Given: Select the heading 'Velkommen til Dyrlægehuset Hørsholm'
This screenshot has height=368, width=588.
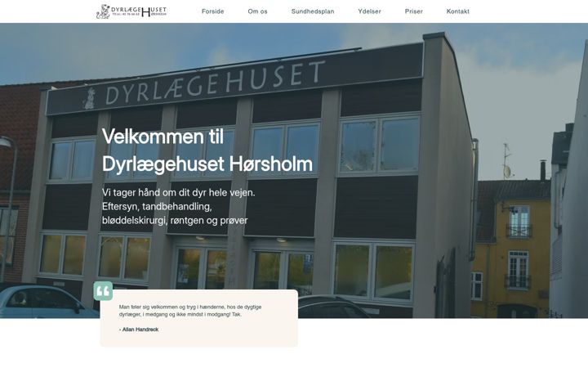Looking at the screenshot, I should (207, 150).
